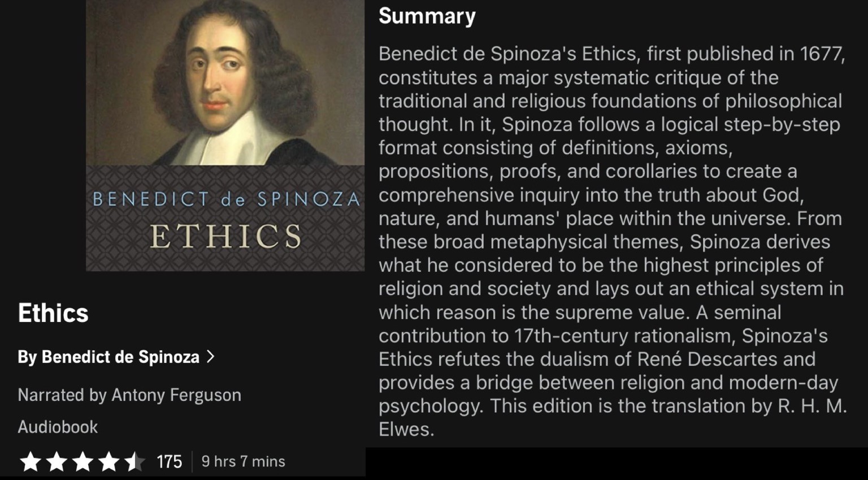This screenshot has height=480, width=868.
Task: Click the third rating star
Action: point(83,461)
